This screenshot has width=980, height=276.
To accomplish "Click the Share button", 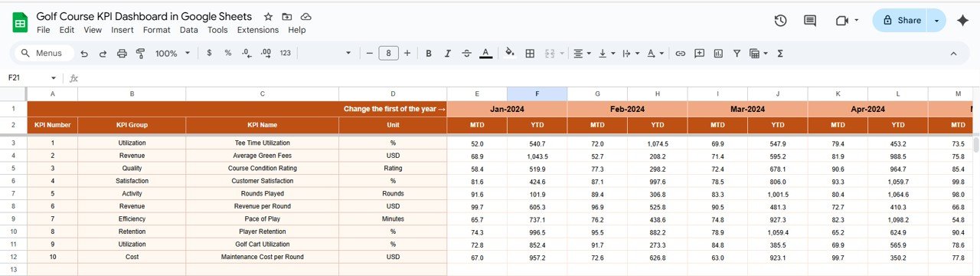I will (900, 21).
